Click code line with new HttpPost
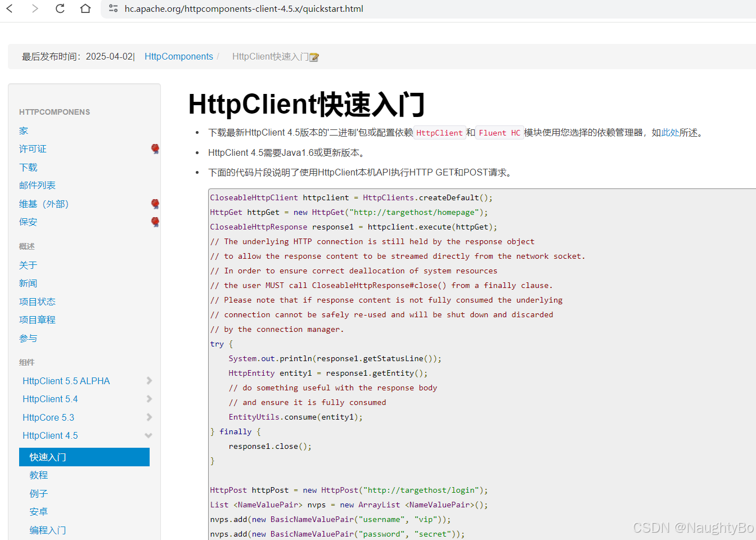 [349, 490]
